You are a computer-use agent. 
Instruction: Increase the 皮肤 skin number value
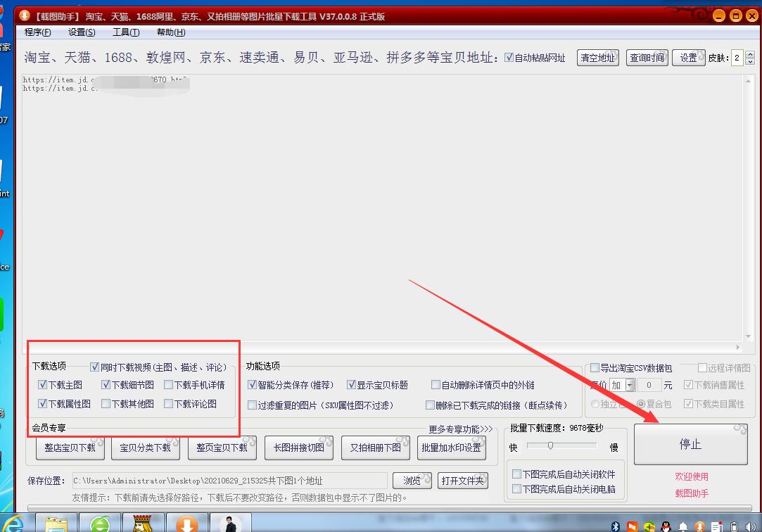pos(749,53)
